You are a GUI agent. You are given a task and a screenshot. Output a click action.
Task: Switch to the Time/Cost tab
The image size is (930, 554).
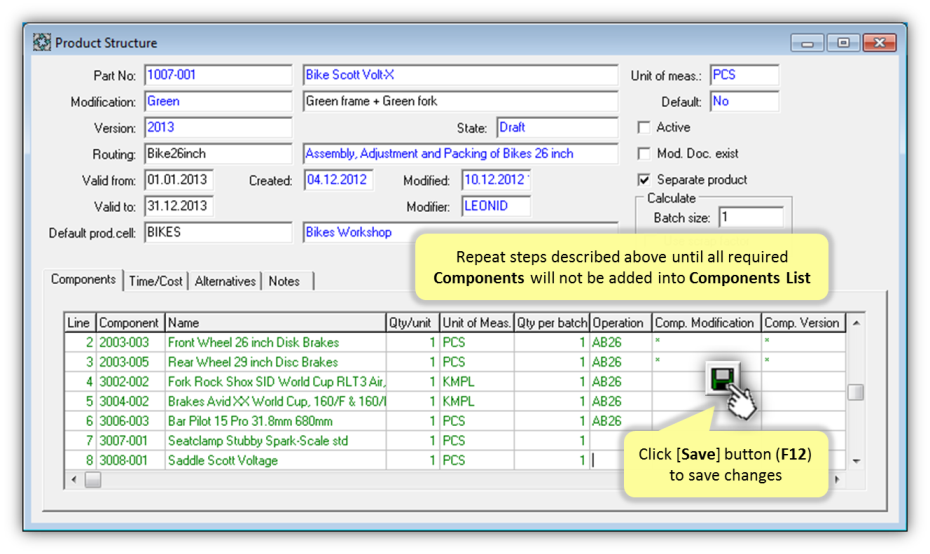155,281
